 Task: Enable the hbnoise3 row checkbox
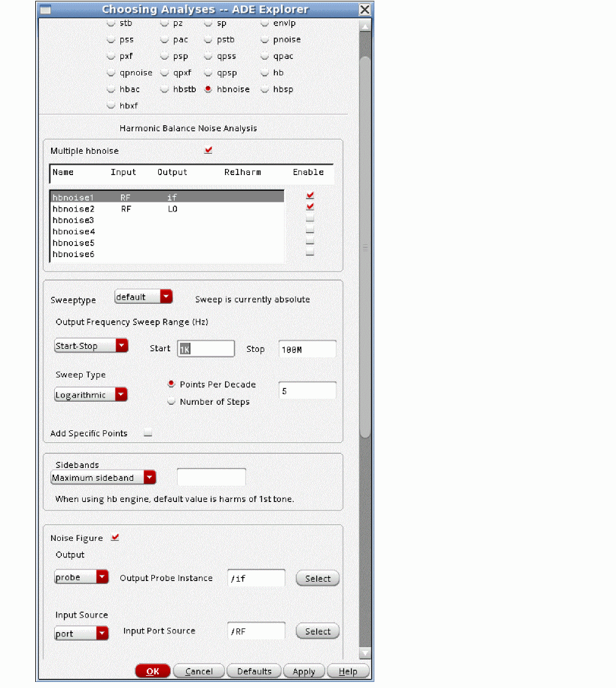[310, 218]
